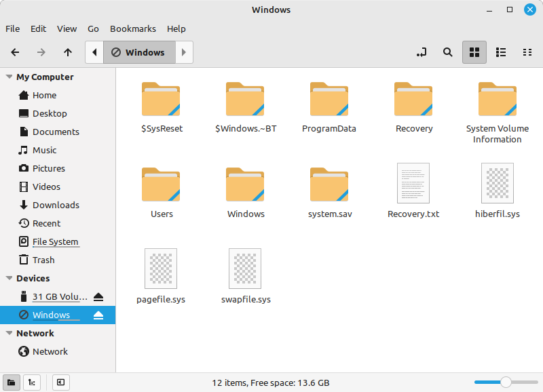Open the Bookmarks menu
The height and width of the screenshot is (392, 543).
(133, 28)
